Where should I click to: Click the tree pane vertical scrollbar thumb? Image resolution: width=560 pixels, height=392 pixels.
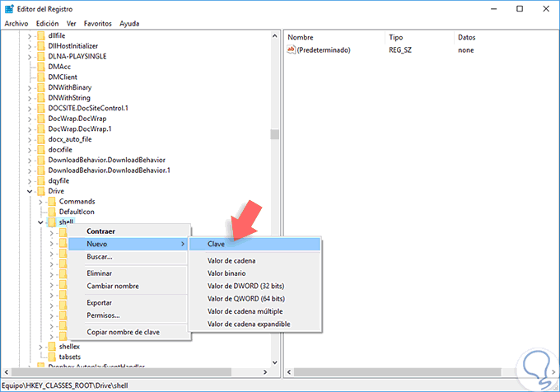pyautogui.click(x=274, y=134)
